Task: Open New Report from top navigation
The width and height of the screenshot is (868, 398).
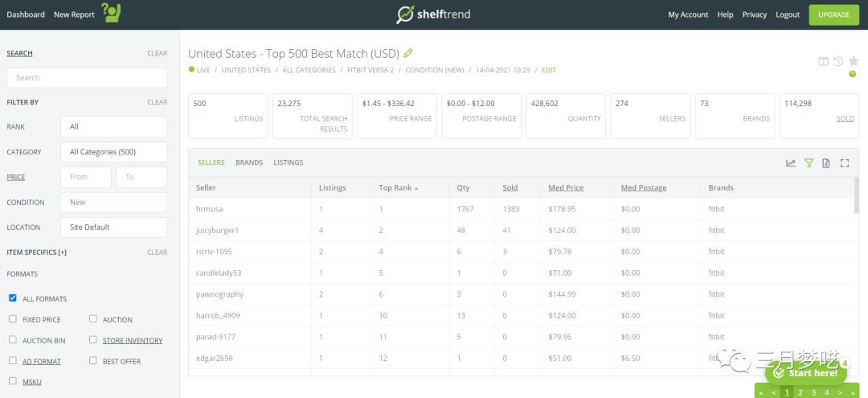Action: [74, 14]
